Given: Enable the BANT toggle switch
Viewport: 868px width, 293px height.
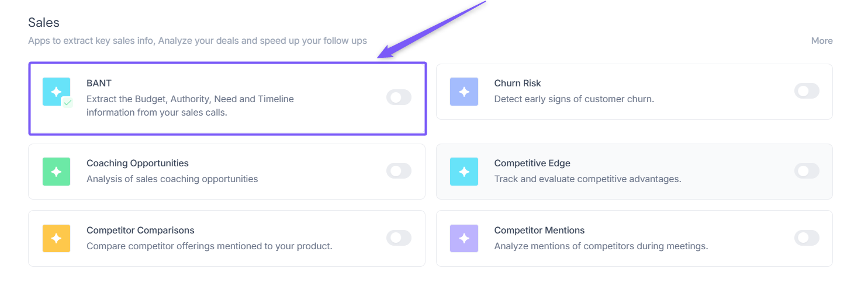Looking at the screenshot, I should click(399, 97).
